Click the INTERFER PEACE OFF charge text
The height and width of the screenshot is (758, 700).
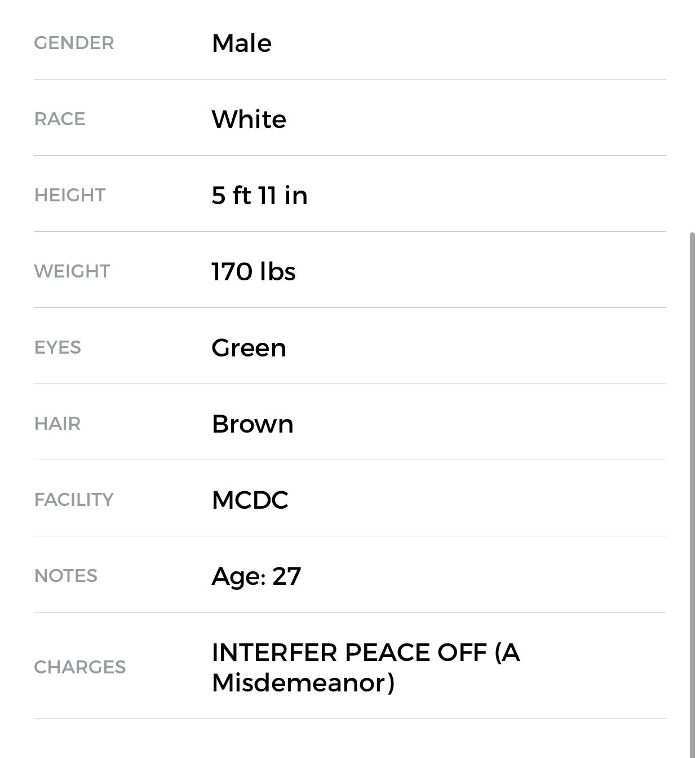(x=349, y=653)
